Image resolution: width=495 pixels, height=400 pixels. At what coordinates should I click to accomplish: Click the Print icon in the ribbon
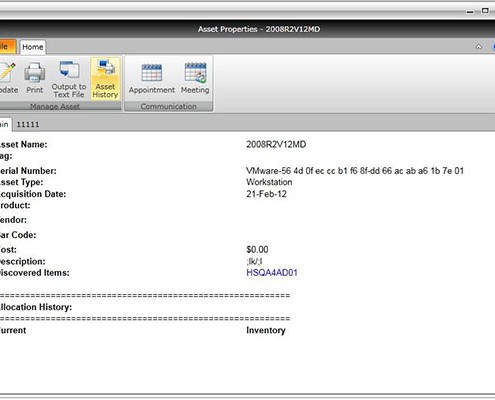35,78
